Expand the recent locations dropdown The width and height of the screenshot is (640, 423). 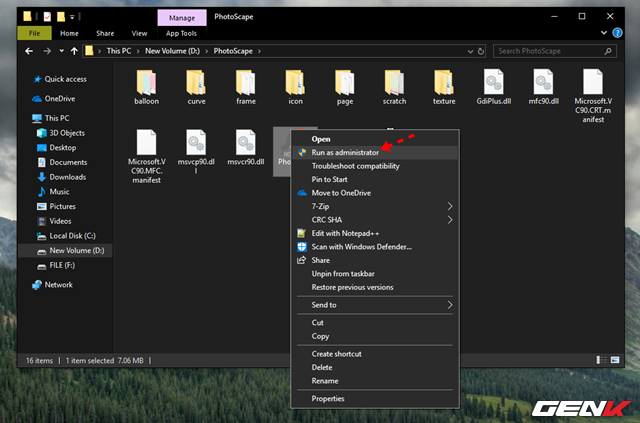[x=61, y=51]
